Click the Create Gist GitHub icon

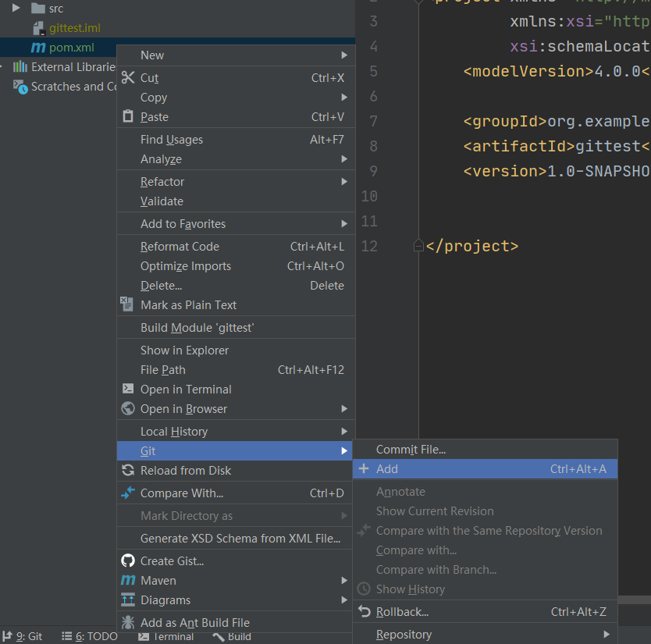pos(127,560)
